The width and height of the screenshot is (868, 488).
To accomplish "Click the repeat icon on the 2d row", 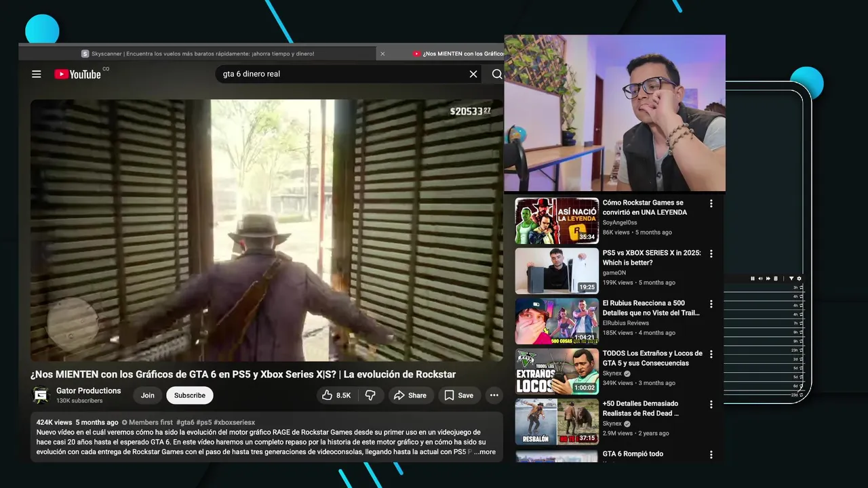I will pyautogui.click(x=802, y=359).
